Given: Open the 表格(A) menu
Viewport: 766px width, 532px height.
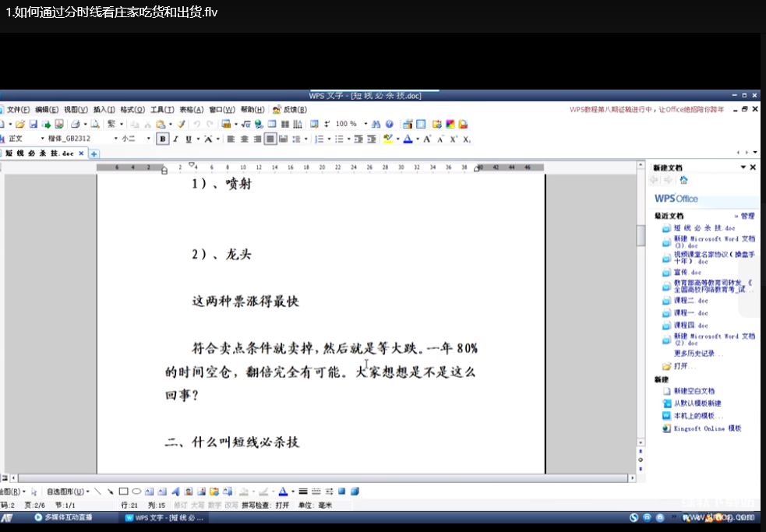Looking at the screenshot, I should pyautogui.click(x=192, y=109).
